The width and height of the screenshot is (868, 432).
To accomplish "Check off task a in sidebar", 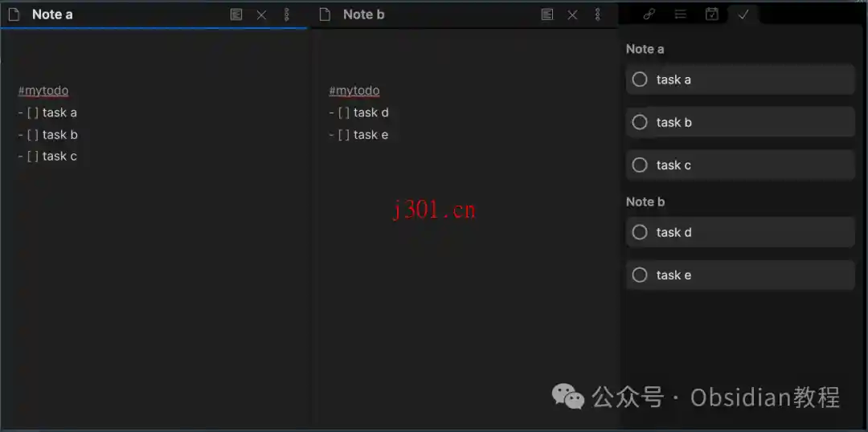I will [640, 79].
